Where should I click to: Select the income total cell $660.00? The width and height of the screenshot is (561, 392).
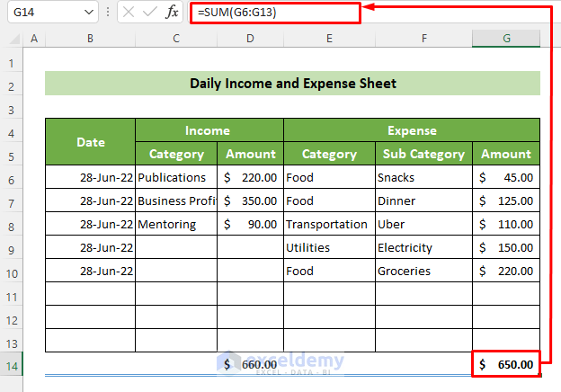pos(250,364)
